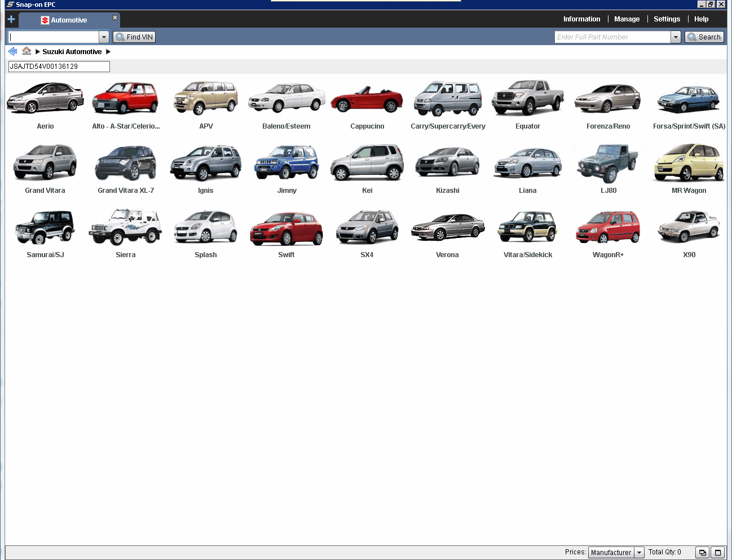Select the Grand Vitara SUV image
This screenshot has height=560, width=732.
[45, 162]
